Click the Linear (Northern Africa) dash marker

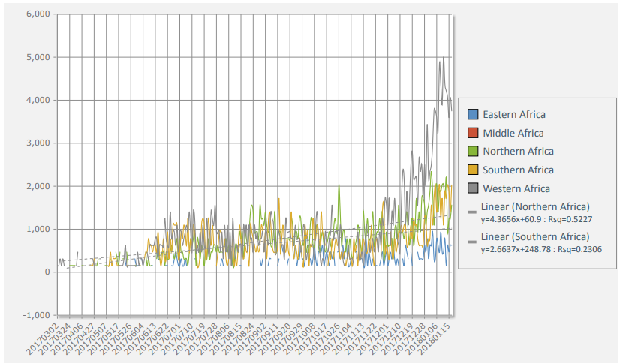coord(472,212)
